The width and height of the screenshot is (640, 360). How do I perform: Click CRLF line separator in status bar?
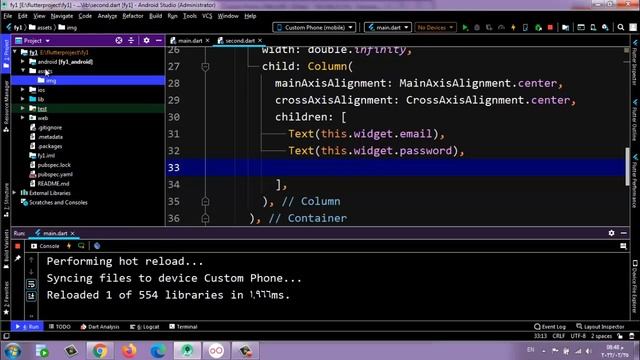point(558,336)
